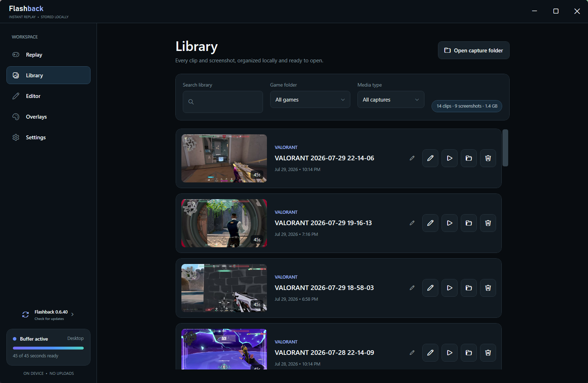The image size is (588, 383).
Task: Open thumbnail of the 22-14-06 clip
Action: 224,158
